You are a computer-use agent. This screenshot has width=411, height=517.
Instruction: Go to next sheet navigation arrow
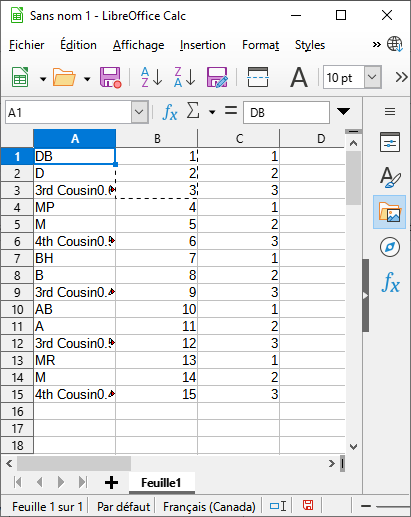[x=61, y=482]
